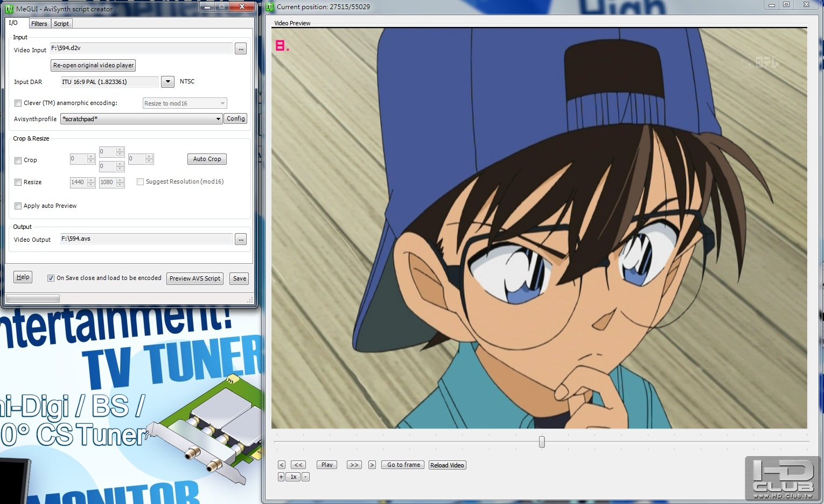Viewport: 824px width, 504px height.
Task: Click the Video Output path field
Action: click(x=146, y=239)
